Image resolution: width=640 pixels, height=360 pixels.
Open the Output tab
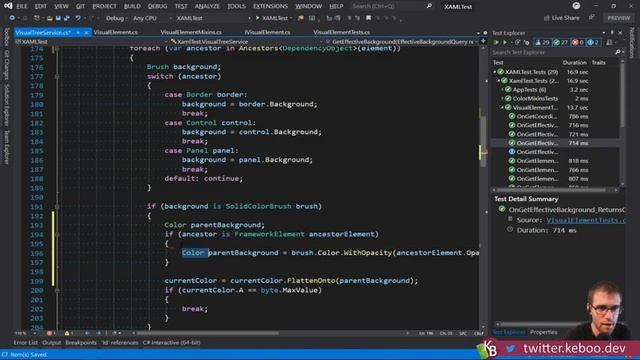pyautogui.click(x=51, y=343)
